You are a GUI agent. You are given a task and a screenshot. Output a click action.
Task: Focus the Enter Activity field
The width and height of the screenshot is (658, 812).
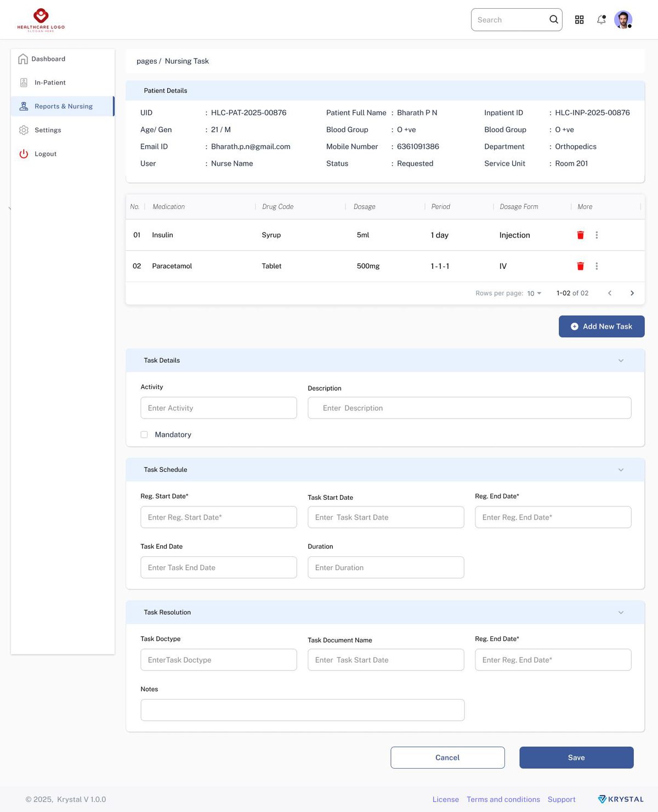(219, 408)
